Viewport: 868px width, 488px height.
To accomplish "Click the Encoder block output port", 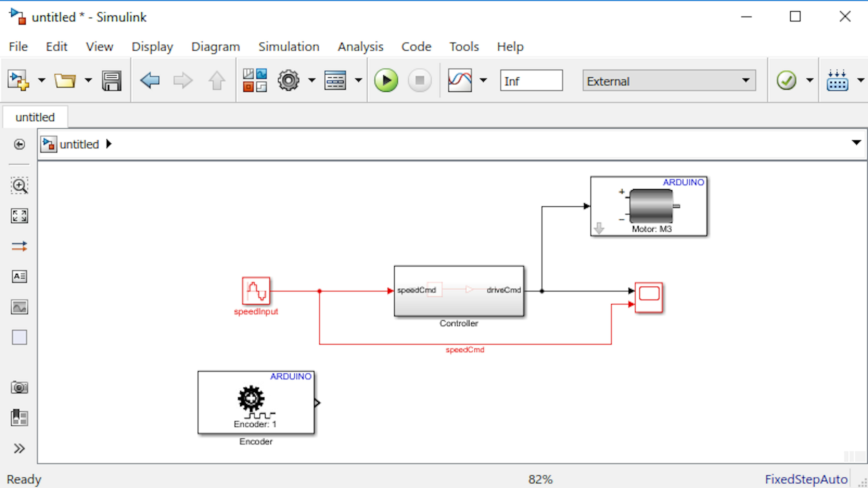I will coord(317,403).
